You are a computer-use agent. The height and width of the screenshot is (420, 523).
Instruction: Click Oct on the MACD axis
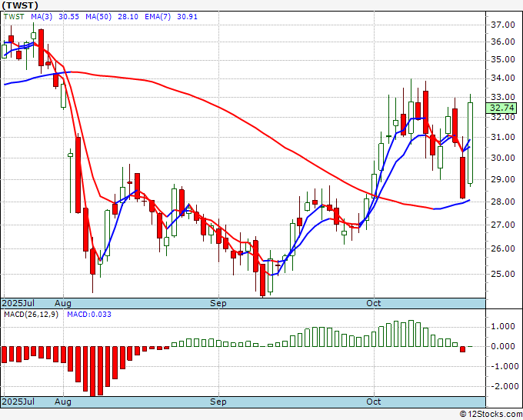point(373,402)
